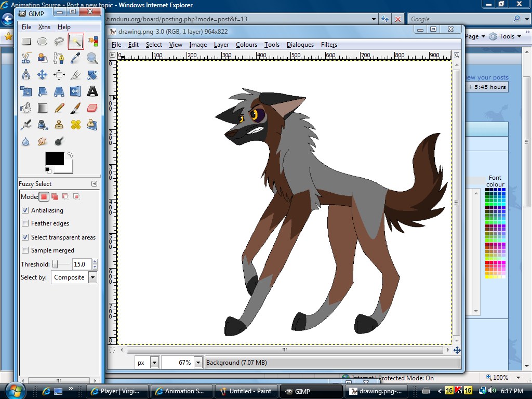Click the black foreground colour swatch

click(55, 158)
